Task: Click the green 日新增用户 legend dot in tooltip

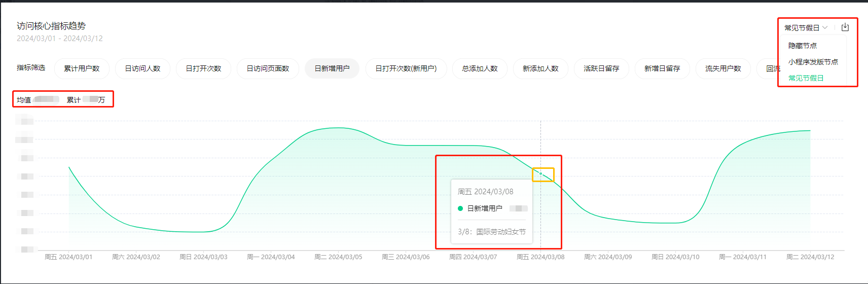Action: coord(460,208)
